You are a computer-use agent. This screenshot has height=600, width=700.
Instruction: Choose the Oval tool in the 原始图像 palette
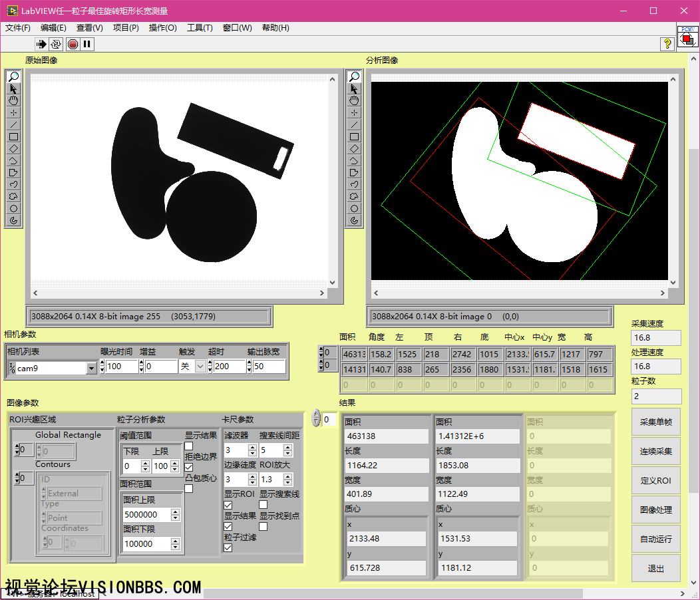(13, 208)
